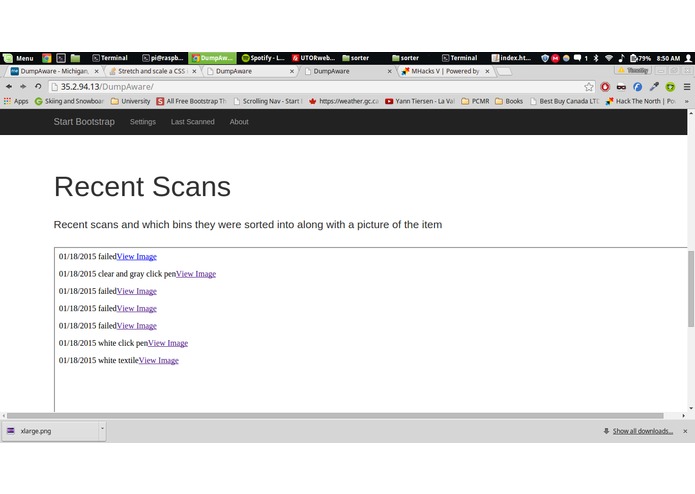Click the green round extension icon

point(670,87)
